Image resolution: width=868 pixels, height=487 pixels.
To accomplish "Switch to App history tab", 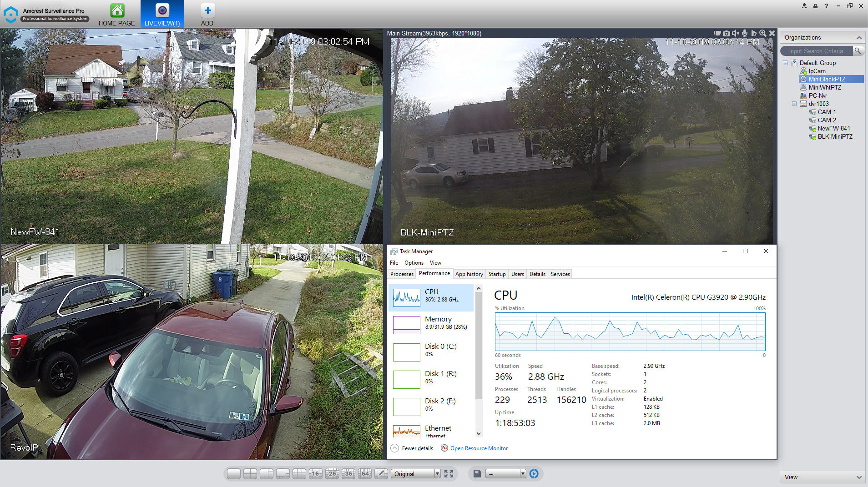I will 469,274.
